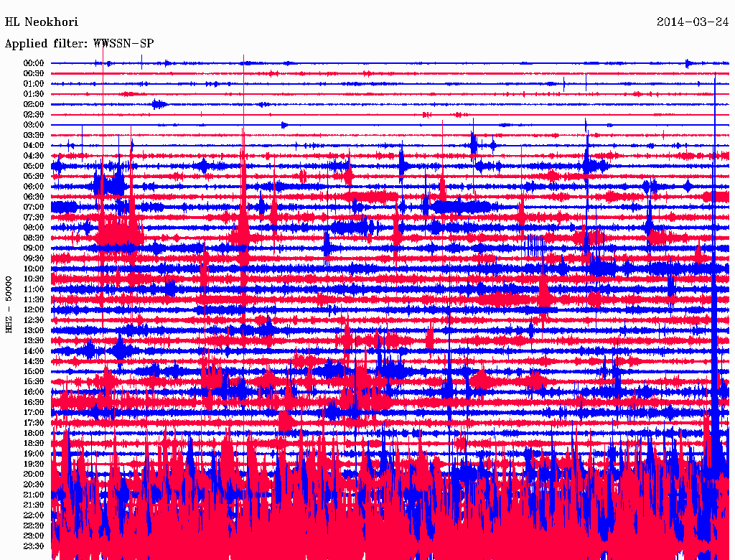
Task: Click the 10:30 time label
Action: click(34, 279)
